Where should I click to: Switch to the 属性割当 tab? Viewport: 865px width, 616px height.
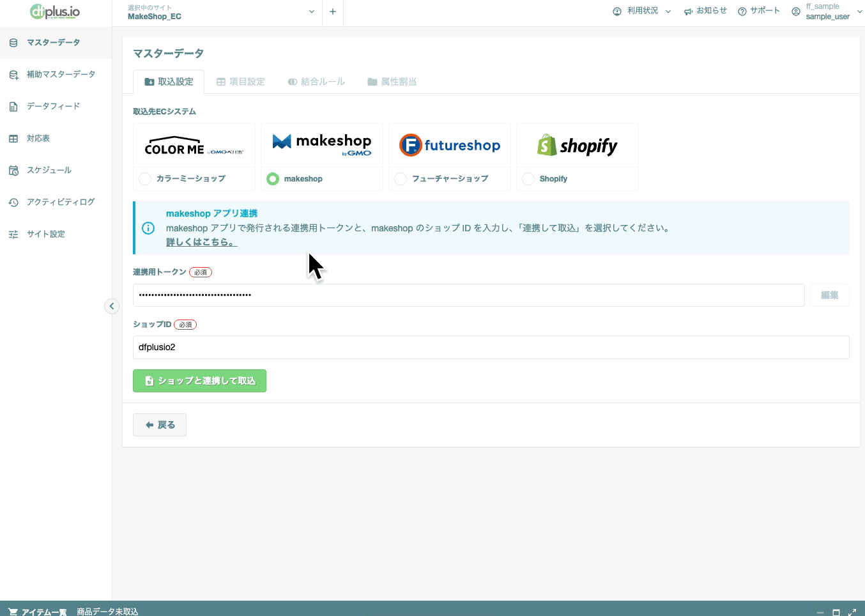tap(392, 82)
